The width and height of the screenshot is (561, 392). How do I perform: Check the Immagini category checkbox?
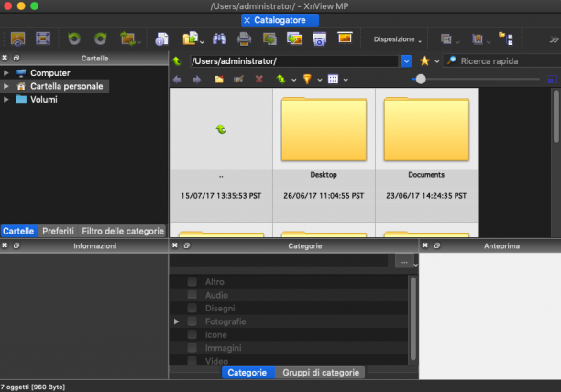[192, 348]
